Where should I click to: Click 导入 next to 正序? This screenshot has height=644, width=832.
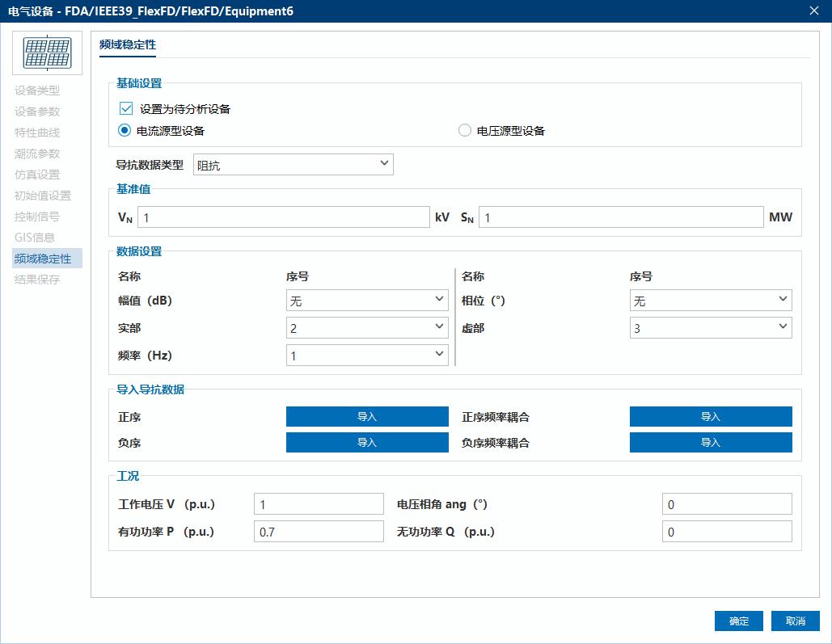[x=367, y=416]
